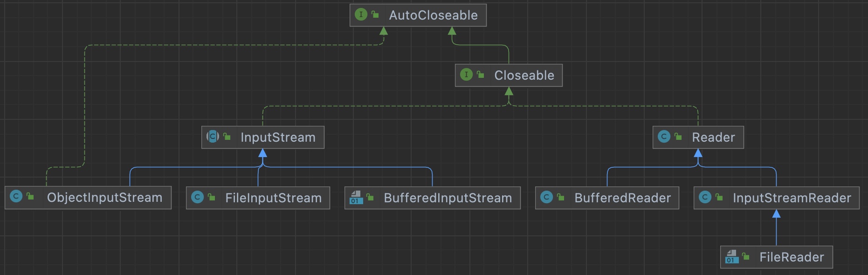Click the binary class icon on BufferedInputStream
Viewport: 868px width, 275px height.
coord(356,197)
